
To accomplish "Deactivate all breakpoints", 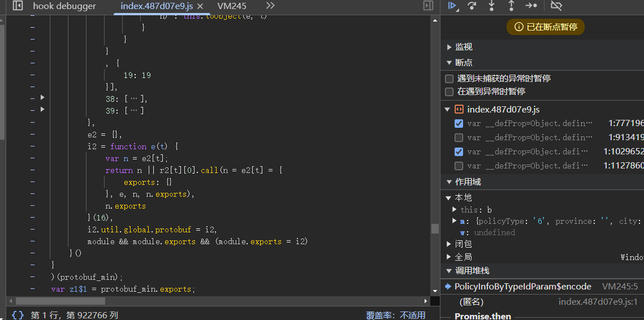I will [x=556, y=6].
